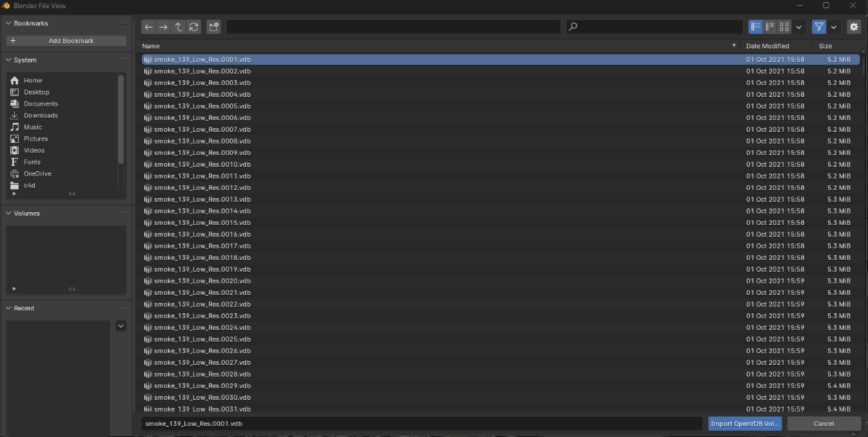Select smoke_139_Low_Res.0030.vdb file

coord(501,397)
